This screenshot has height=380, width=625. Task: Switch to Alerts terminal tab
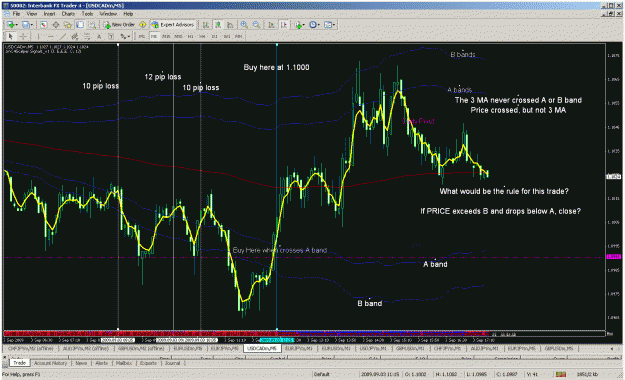click(x=101, y=363)
